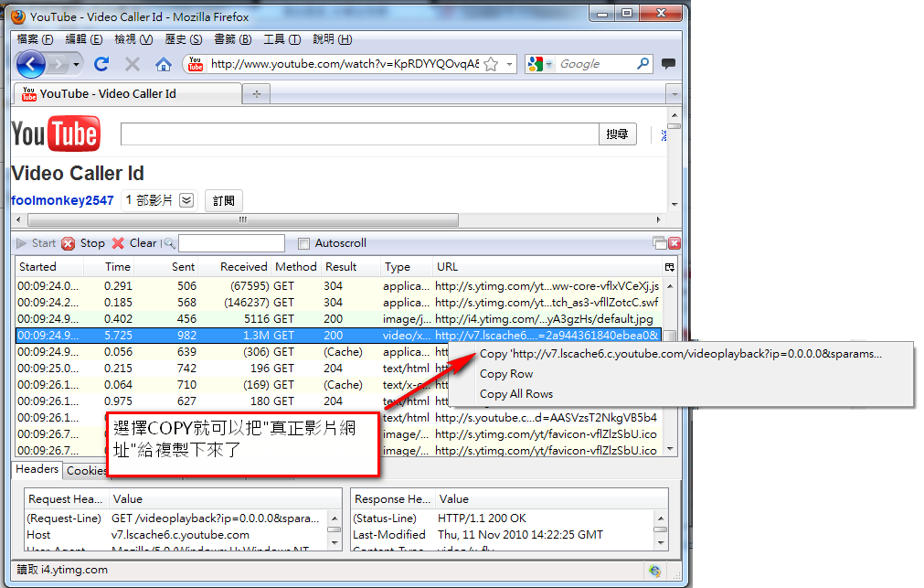Open the 說明 (H) menu

pos(333,39)
